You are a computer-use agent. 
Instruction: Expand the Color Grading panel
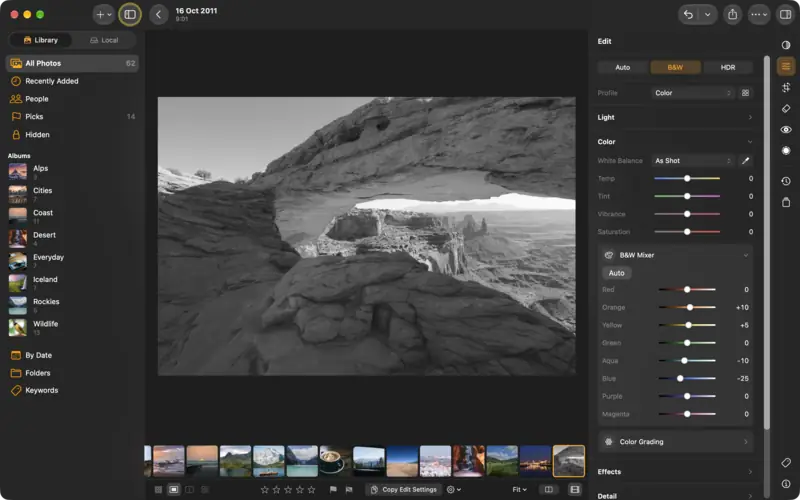[x=676, y=442]
